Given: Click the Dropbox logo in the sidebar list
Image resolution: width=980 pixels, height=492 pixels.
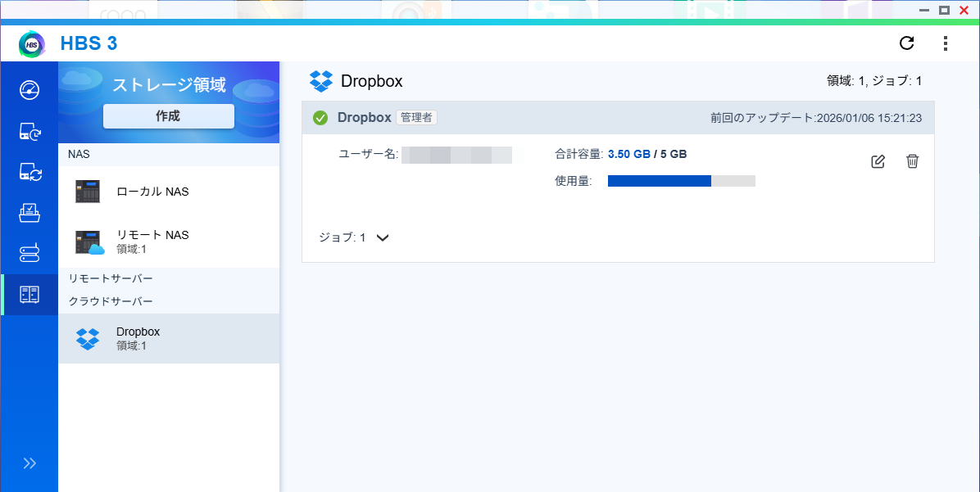Looking at the screenshot, I should point(88,339).
